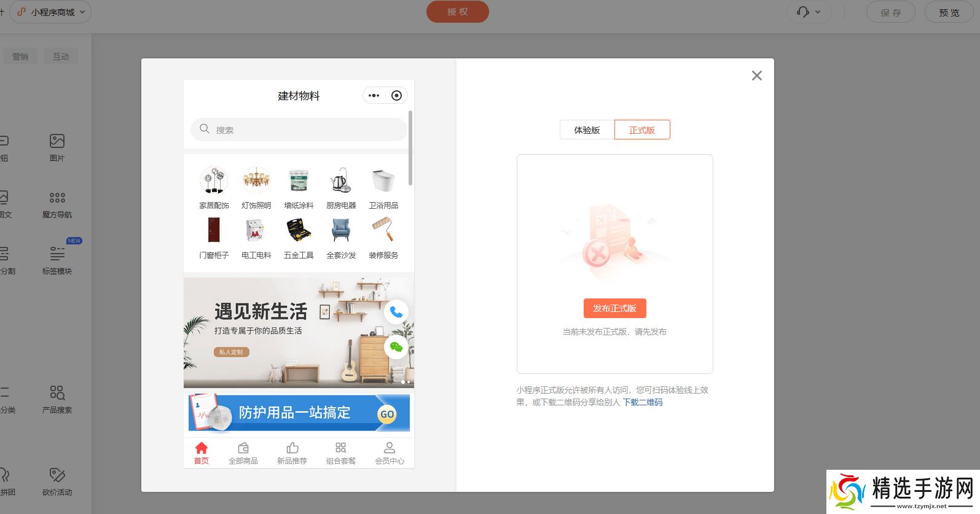The width and height of the screenshot is (980, 514).
Task: Select the 正式版 tab
Action: click(x=642, y=130)
